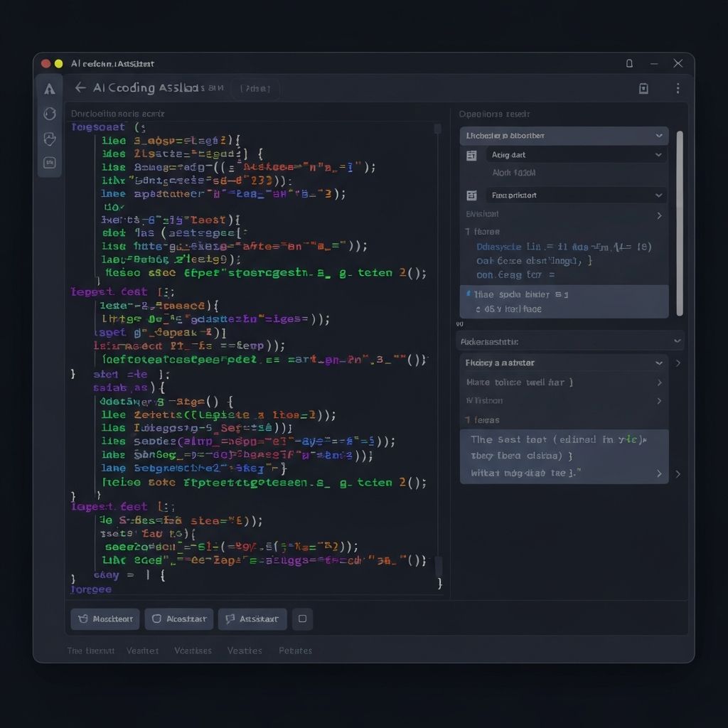Image resolution: width=728 pixels, height=728 pixels.
Task: Click the Mosckteort button
Action: pyautogui.click(x=104, y=619)
